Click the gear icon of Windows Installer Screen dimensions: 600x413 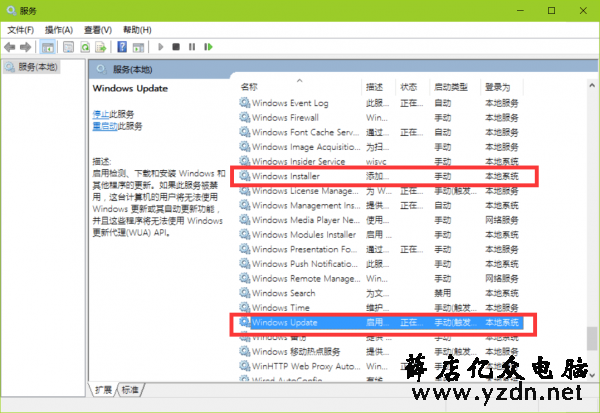coord(245,176)
